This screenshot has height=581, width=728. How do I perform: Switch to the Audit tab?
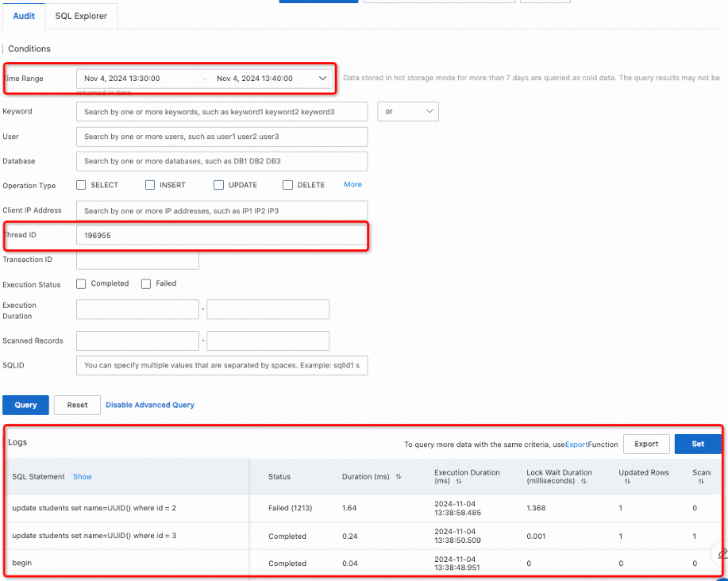click(24, 16)
